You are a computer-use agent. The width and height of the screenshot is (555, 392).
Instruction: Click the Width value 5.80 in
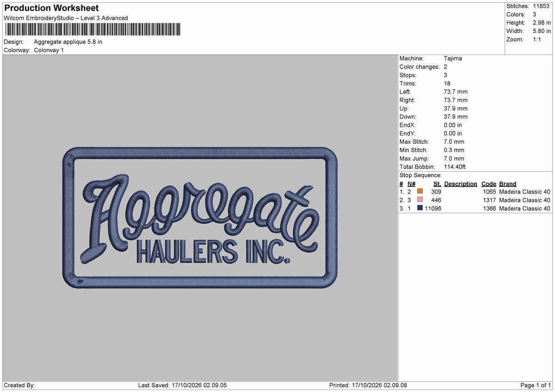tap(542, 31)
